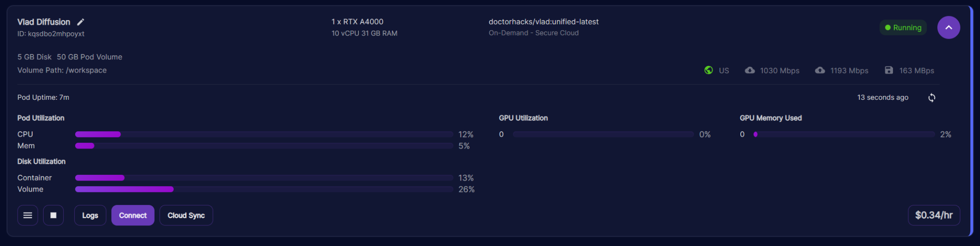The height and width of the screenshot is (246, 980).
Task: Click the cloud upload speed icon
Action: [820, 70]
